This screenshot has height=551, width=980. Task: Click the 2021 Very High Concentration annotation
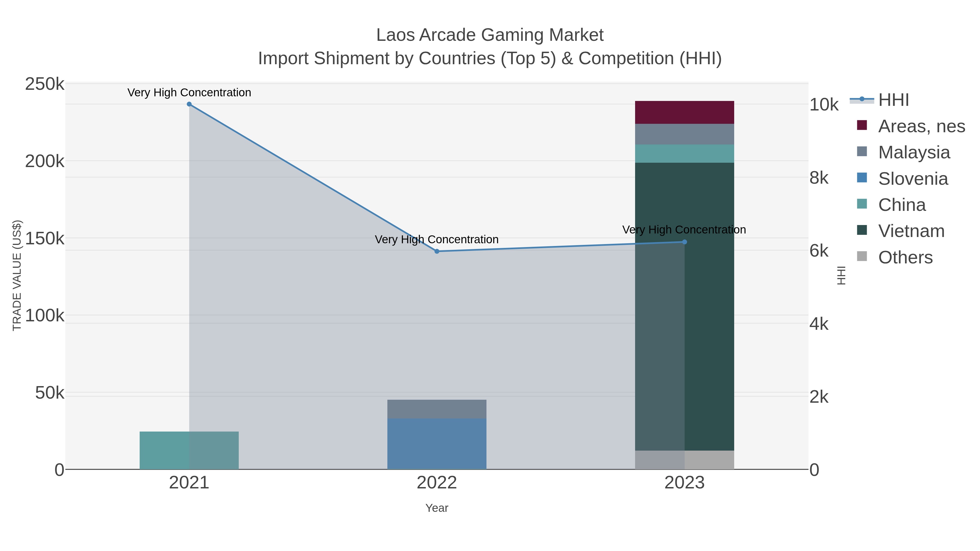189,93
